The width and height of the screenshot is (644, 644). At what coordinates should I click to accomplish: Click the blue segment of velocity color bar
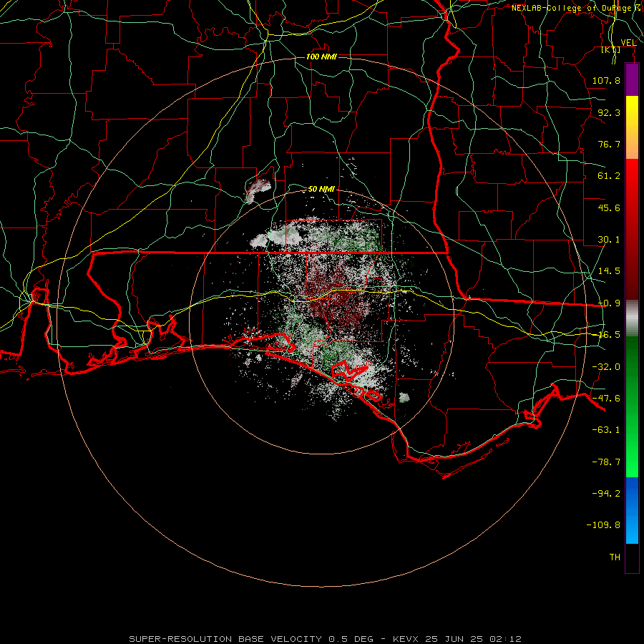click(632, 510)
